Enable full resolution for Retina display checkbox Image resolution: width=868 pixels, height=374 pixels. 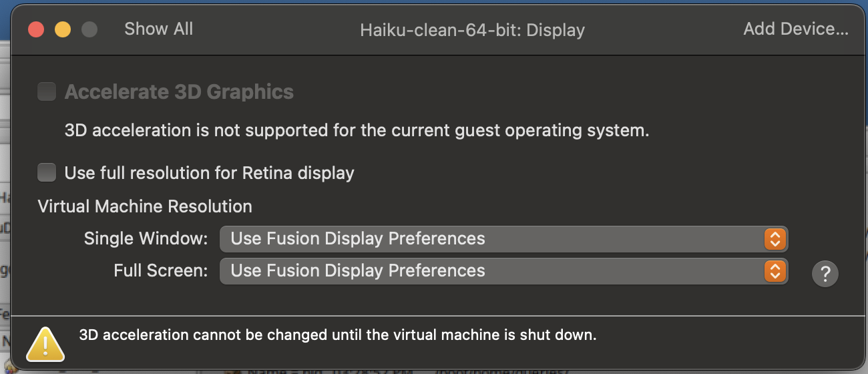tap(47, 173)
